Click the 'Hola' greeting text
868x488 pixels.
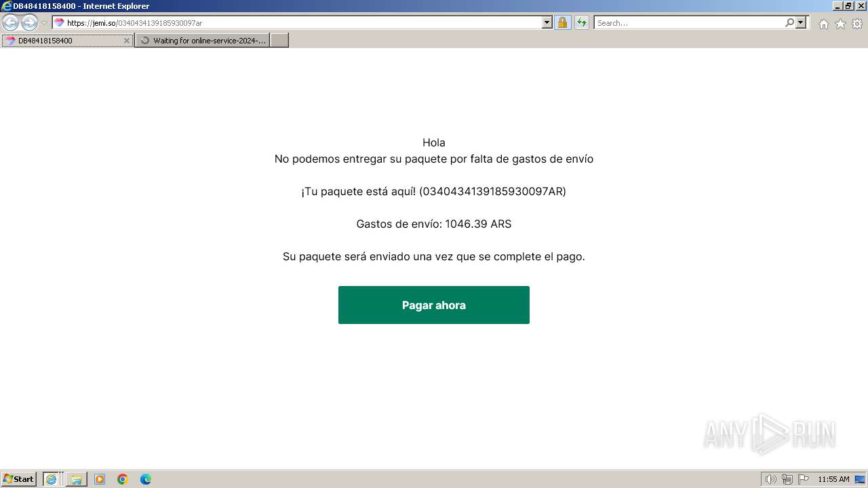[x=434, y=142]
